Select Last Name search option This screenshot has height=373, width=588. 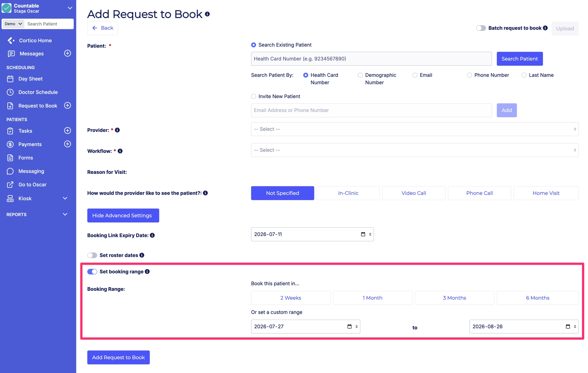[x=524, y=75]
